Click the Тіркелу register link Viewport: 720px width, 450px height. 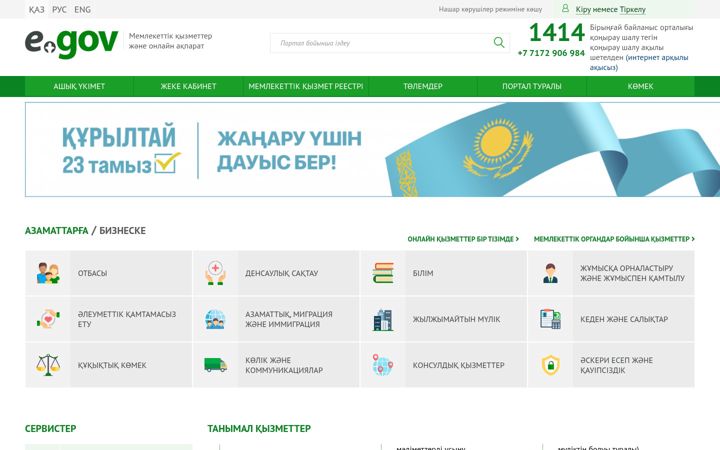632,9
